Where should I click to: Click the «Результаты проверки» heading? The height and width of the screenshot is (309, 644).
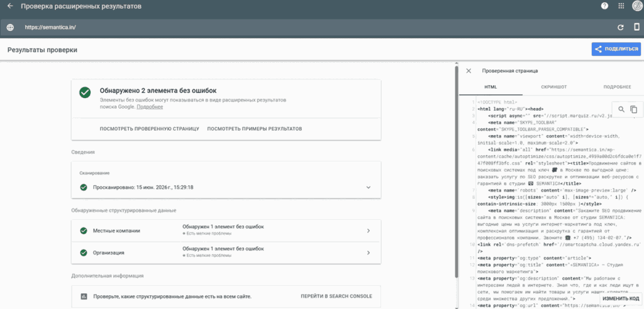(x=42, y=50)
